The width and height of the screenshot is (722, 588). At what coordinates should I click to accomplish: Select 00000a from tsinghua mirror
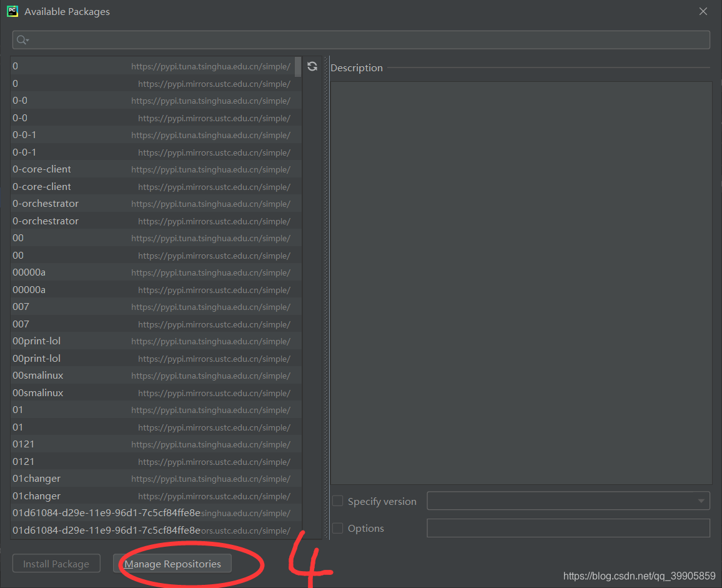pyautogui.click(x=156, y=272)
